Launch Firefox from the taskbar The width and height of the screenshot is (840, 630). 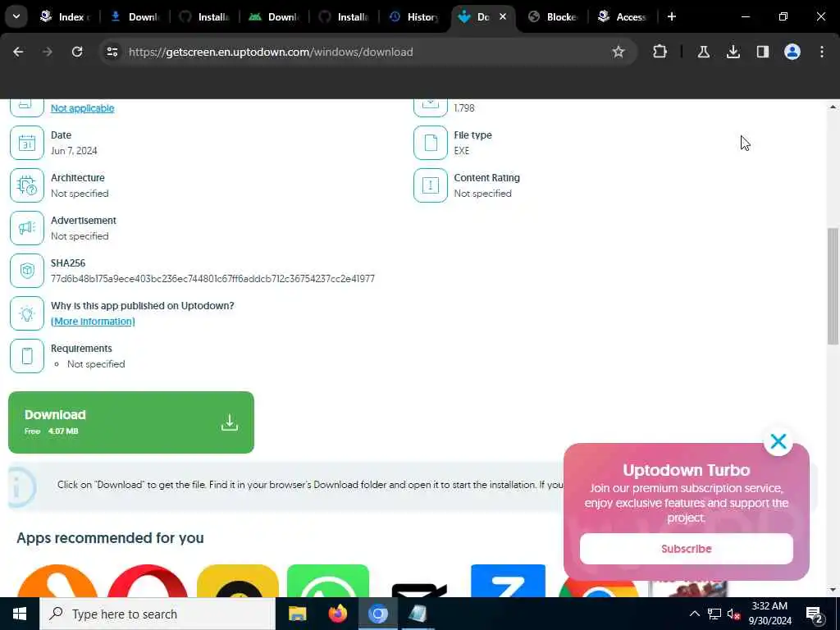(x=337, y=614)
